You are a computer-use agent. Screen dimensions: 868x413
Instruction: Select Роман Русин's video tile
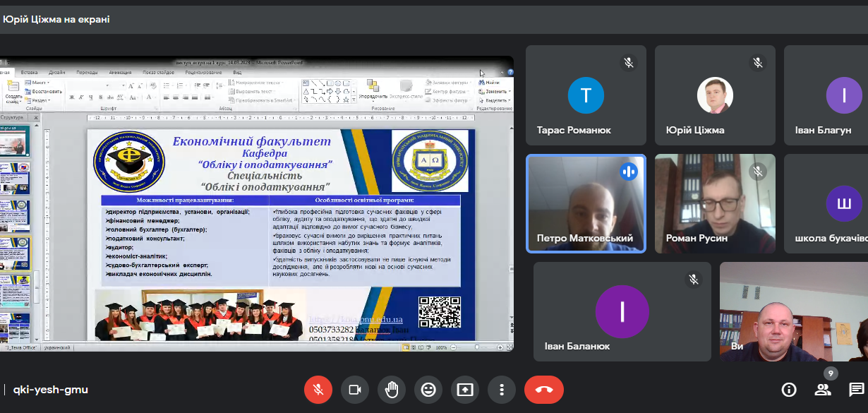(x=715, y=203)
